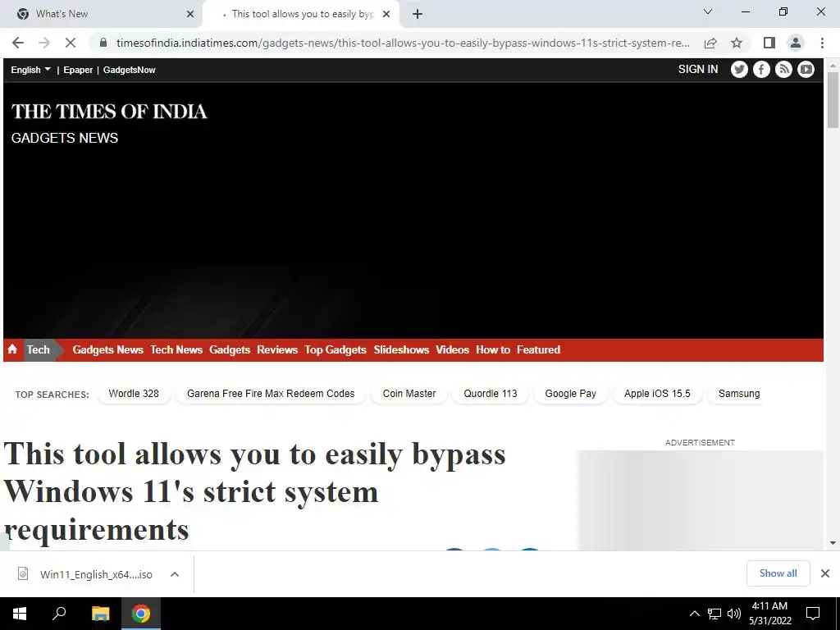This screenshot has height=630, width=840.
Task: Click Chrome icon in taskbar
Action: [141, 614]
